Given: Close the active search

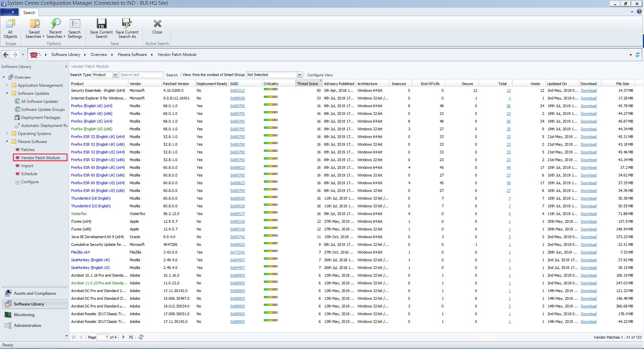Looking at the screenshot, I should 157,27.
